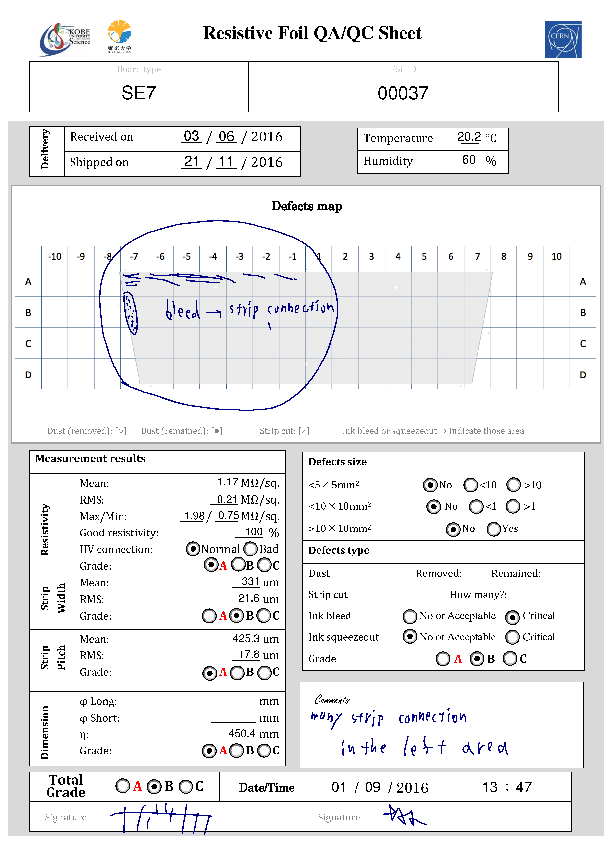Click the Dust Removed blank field
Image resolution: width=614 pixels, height=868 pixels.
coord(473,574)
